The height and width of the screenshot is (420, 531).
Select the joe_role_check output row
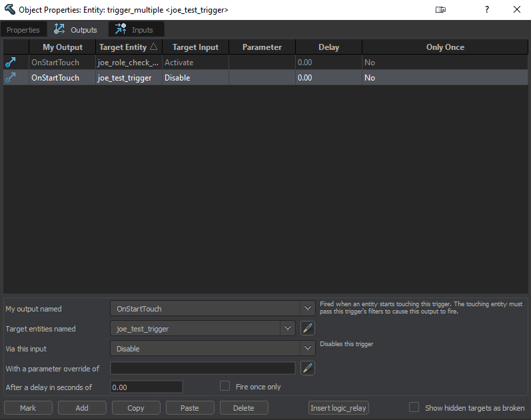[x=129, y=63]
